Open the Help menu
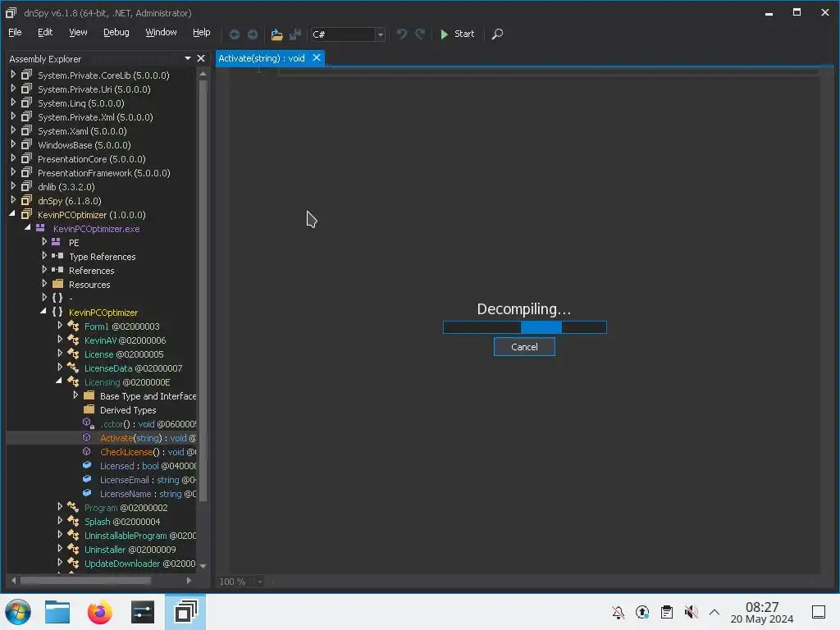 click(x=202, y=32)
